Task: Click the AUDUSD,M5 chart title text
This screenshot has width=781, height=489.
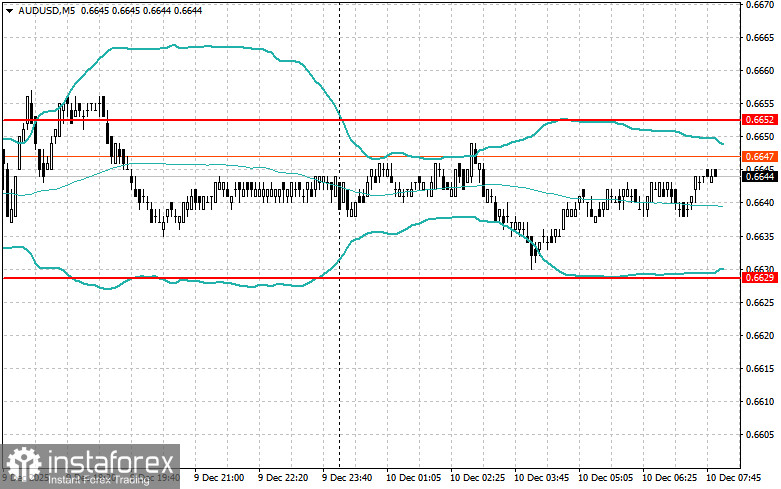Action: point(46,10)
